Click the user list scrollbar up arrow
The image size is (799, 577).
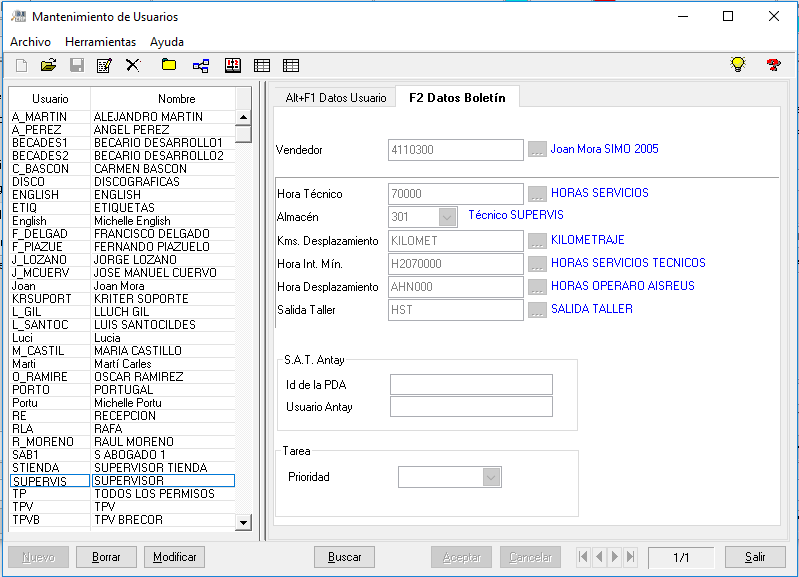pos(244,117)
